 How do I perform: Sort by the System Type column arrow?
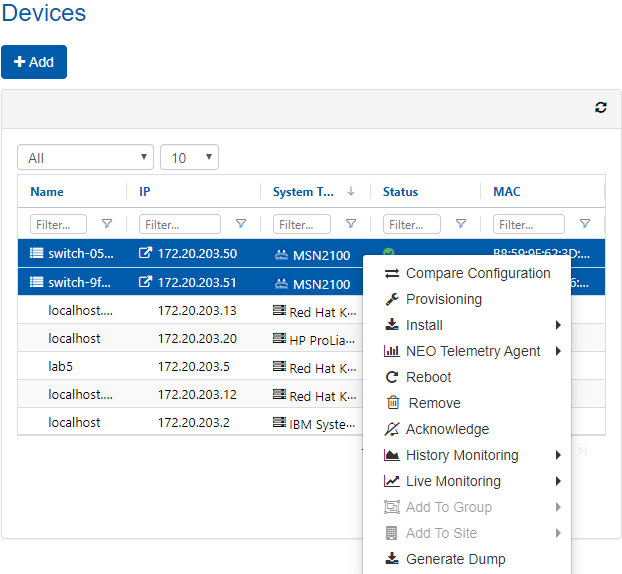[x=351, y=191]
